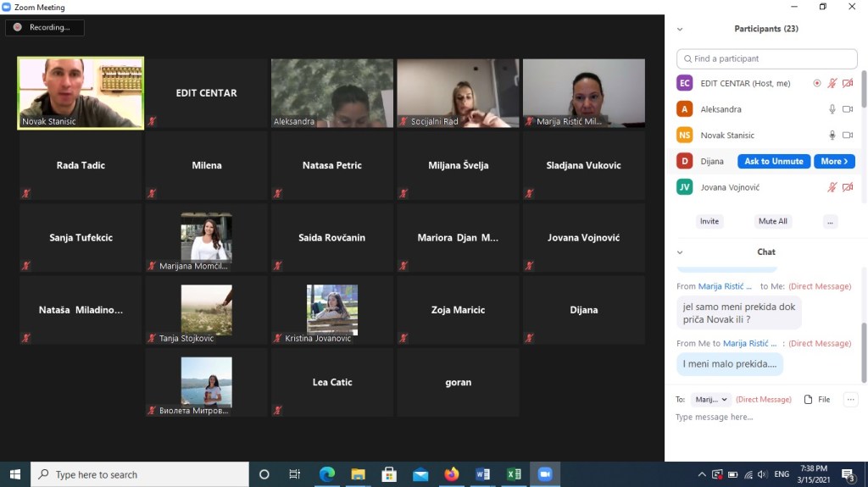868x487 pixels.
Task: Toggle EDIT CENTAR's video camera off icon
Action: (848, 84)
